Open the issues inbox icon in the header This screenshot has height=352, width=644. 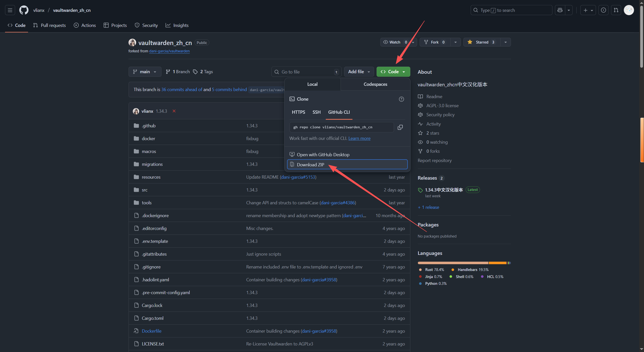click(x=603, y=10)
